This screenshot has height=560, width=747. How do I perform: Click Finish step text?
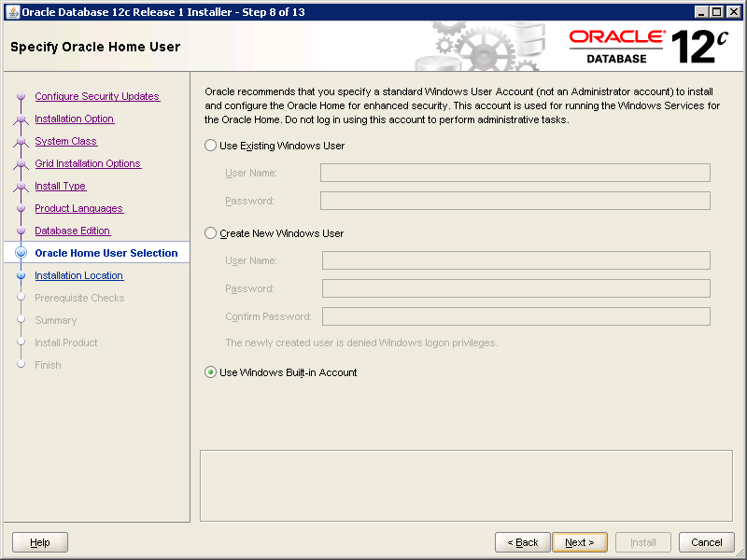click(49, 365)
